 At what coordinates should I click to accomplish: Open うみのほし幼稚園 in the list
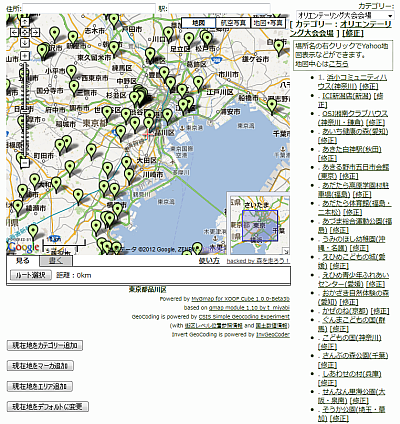click(352, 243)
